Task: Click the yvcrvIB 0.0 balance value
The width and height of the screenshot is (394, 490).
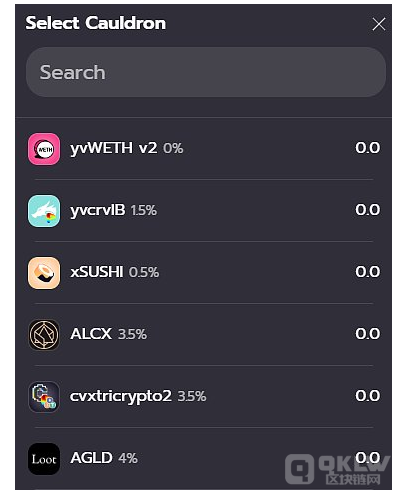Action: [x=368, y=210]
